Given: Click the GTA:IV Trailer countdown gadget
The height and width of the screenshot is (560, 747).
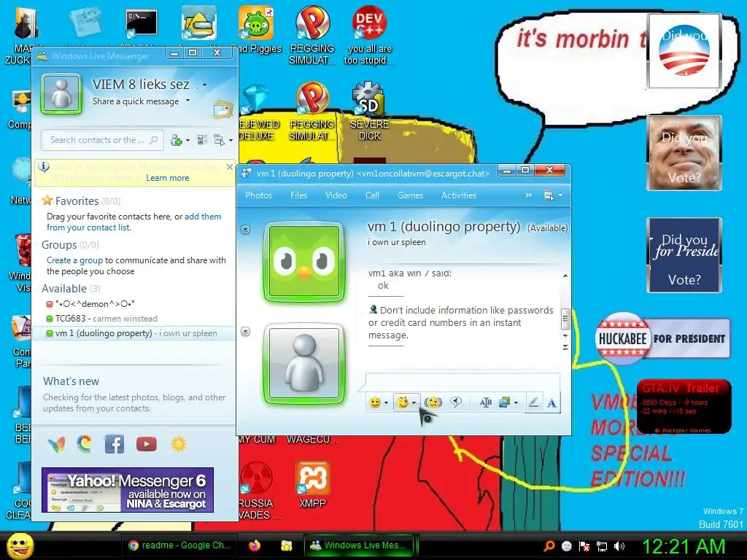Looking at the screenshot, I should [x=684, y=407].
